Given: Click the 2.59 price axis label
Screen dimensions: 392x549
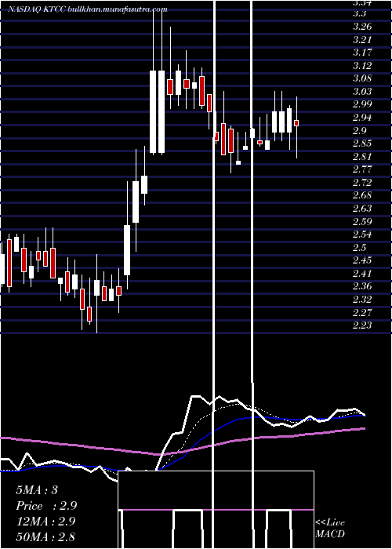Looking at the screenshot, I should coord(362,222).
